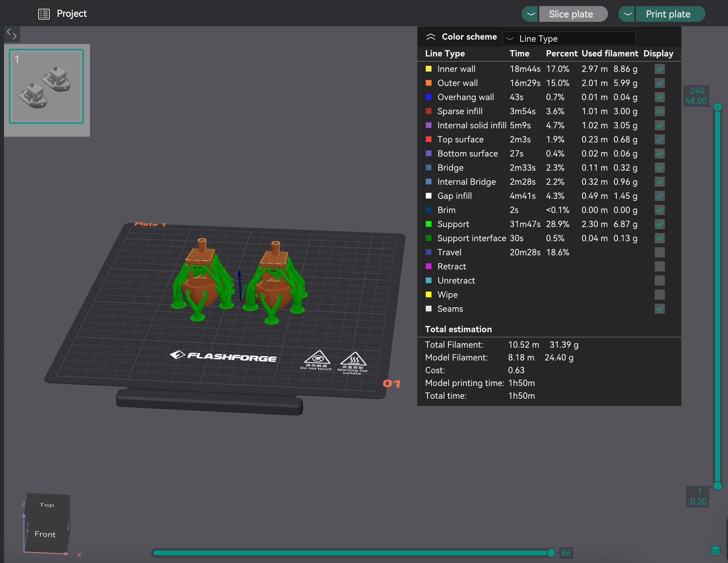The height and width of the screenshot is (563, 728).
Task: Click the Retract magenta swatch
Action: coord(429,266)
